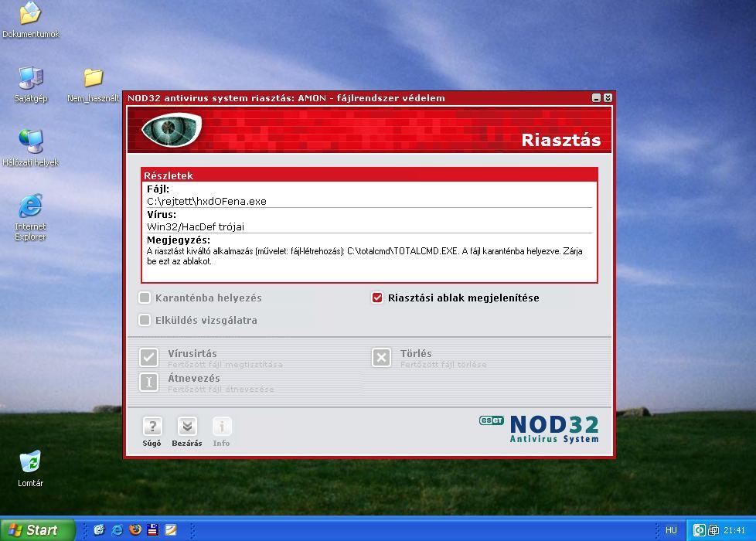
Task: Minimize the NOD32 alert window
Action: tap(597, 98)
